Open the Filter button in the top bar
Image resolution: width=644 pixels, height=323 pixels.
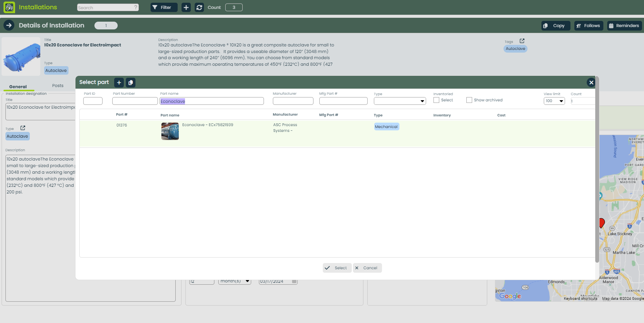164,7
